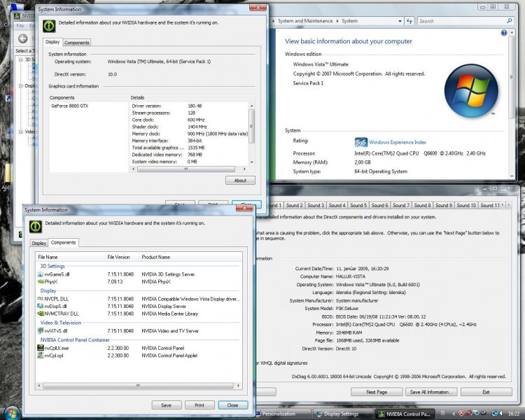Show hidden tray icons with the chevron
Screen dimensions: 525x420
click(x=454, y=414)
